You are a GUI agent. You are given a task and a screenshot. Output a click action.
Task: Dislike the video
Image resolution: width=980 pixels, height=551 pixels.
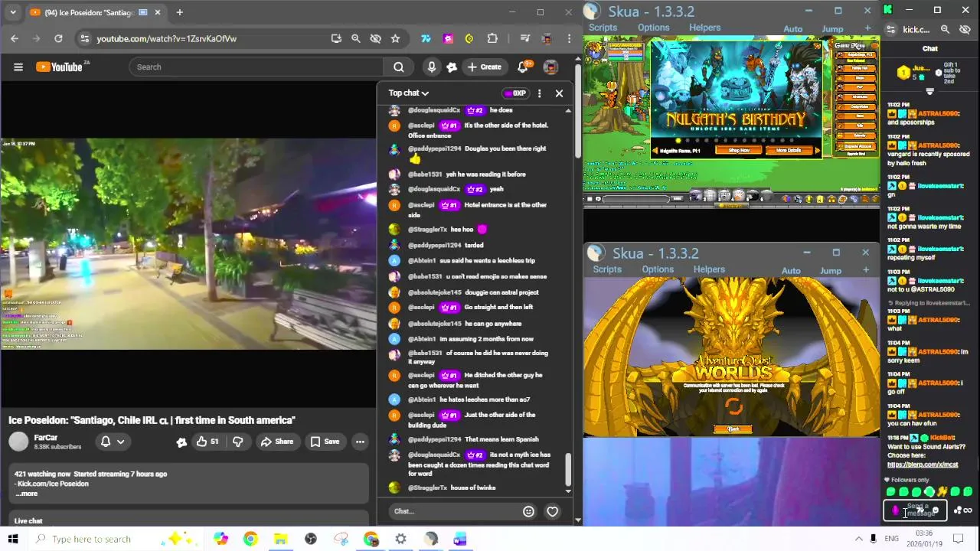coord(237,442)
